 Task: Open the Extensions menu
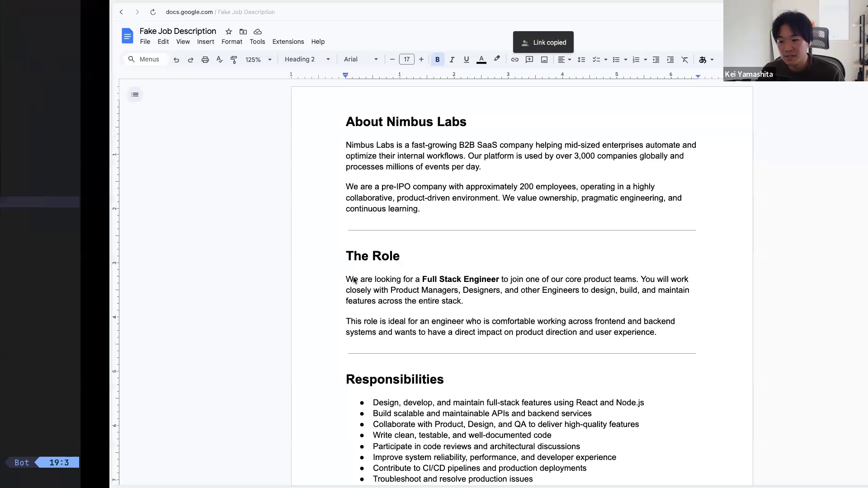point(288,42)
